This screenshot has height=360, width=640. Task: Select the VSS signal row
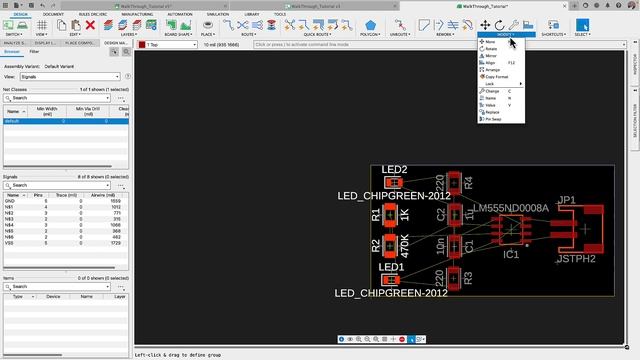(x=66, y=243)
